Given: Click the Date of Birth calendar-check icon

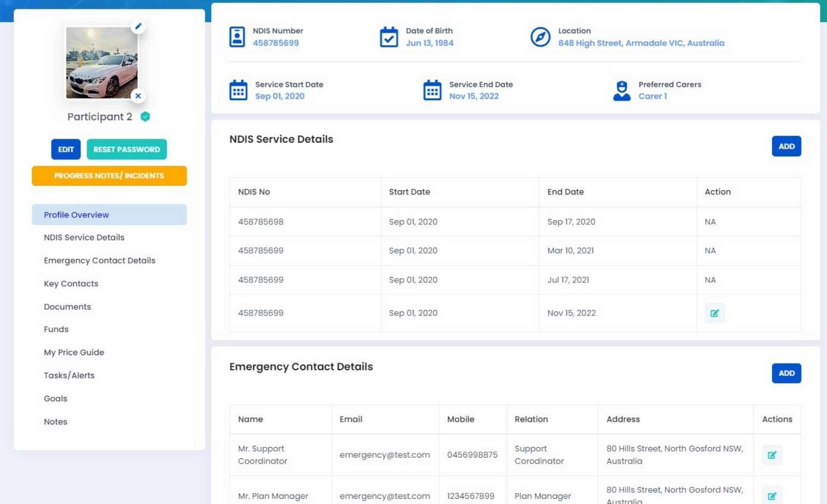Looking at the screenshot, I should (389, 37).
